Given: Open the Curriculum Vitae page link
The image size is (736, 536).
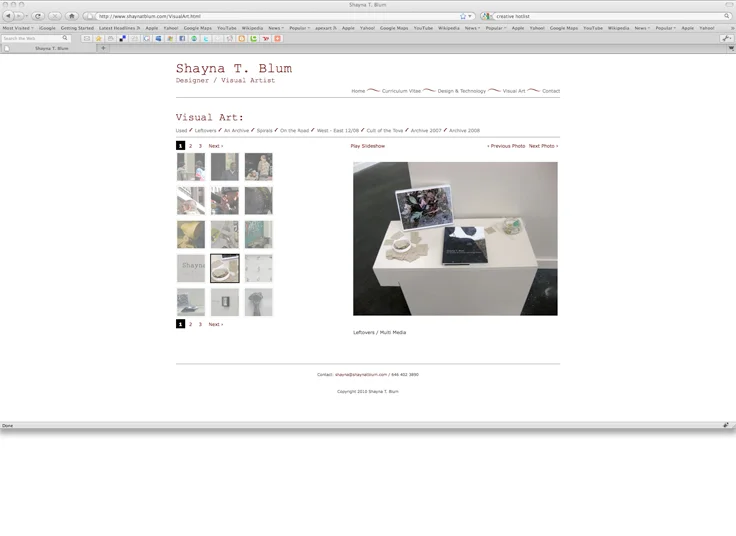Looking at the screenshot, I should point(401,91).
